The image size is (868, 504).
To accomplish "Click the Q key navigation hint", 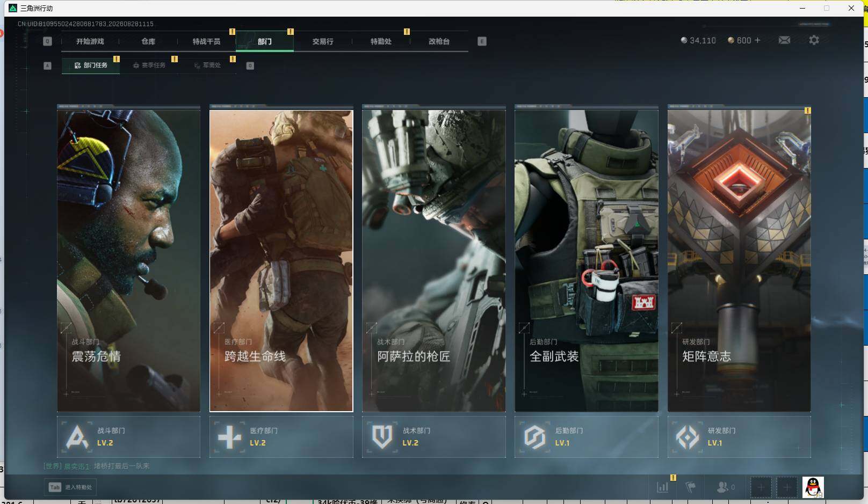I will [x=47, y=41].
